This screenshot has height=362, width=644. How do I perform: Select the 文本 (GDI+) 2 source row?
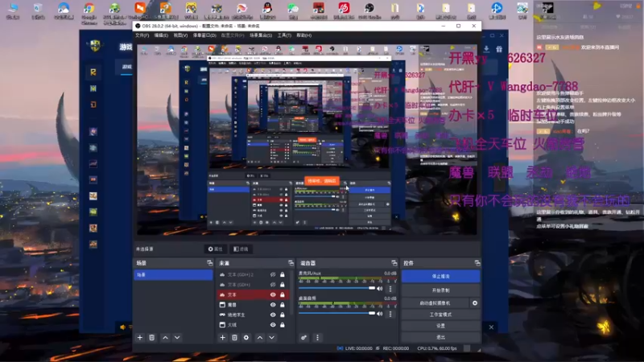(253, 274)
